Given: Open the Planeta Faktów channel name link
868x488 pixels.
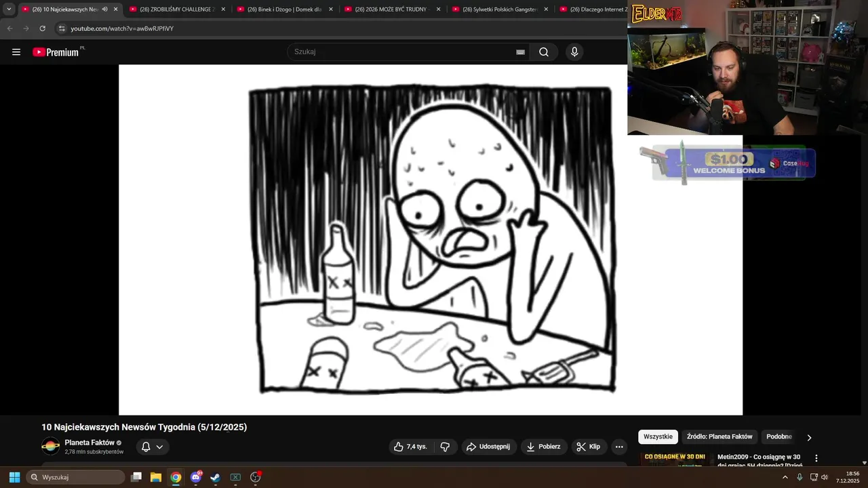Looking at the screenshot, I should point(90,443).
